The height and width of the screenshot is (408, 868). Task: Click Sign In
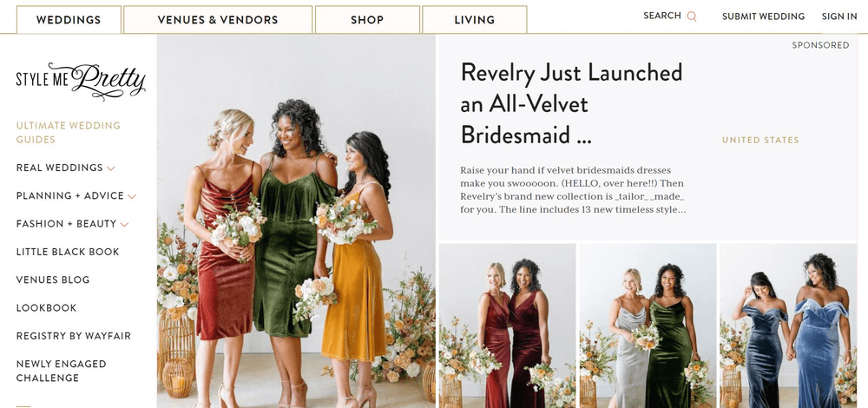coord(839,16)
